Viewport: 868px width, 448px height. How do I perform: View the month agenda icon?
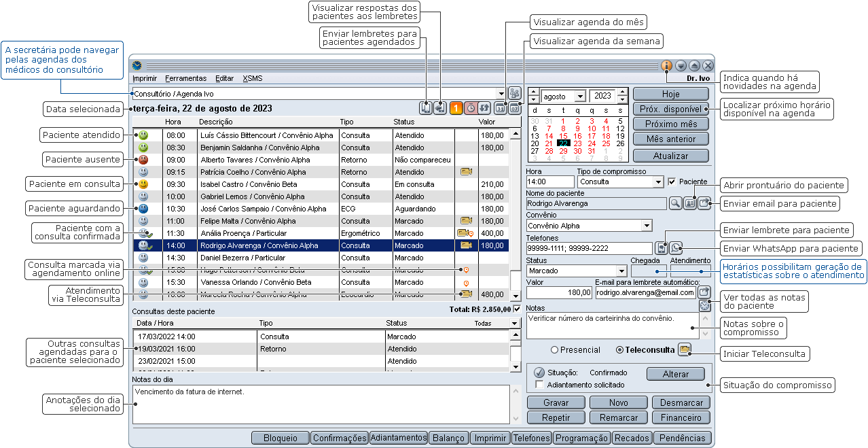pyautogui.click(x=501, y=108)
